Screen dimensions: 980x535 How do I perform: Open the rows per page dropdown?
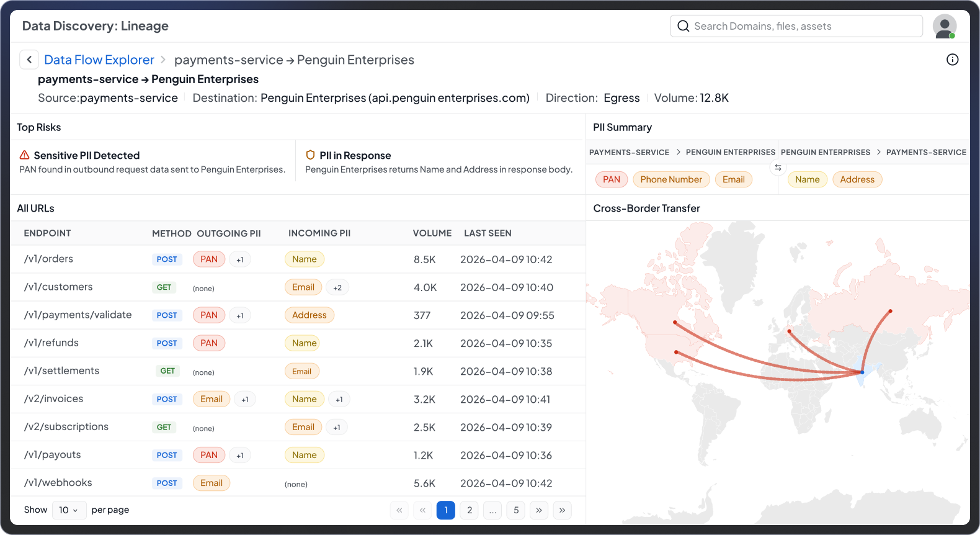pos(69,510)
